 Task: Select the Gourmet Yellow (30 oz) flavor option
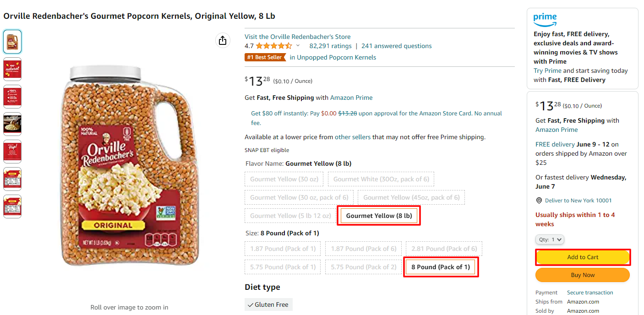(x=284, y=179)
